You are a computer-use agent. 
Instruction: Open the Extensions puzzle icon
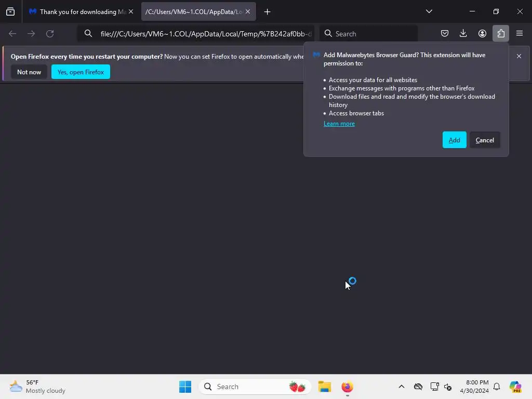click(x=501, y=33)
